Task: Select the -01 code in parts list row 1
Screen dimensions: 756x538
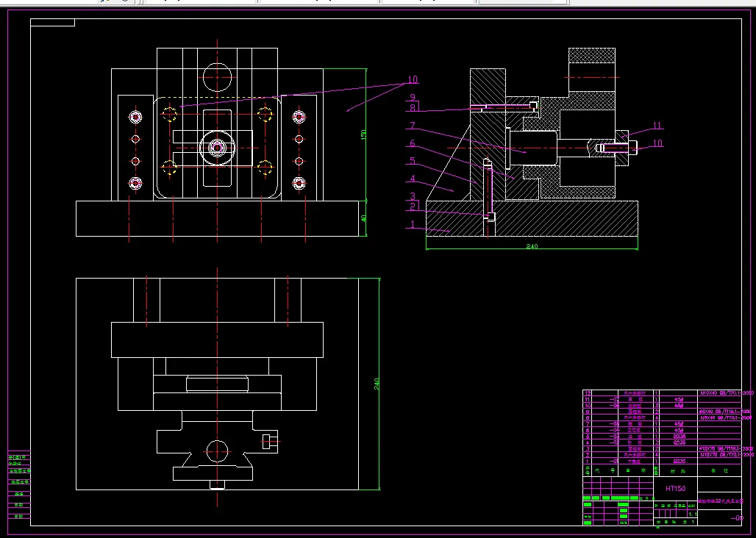Action: click(x=614, y=461)
